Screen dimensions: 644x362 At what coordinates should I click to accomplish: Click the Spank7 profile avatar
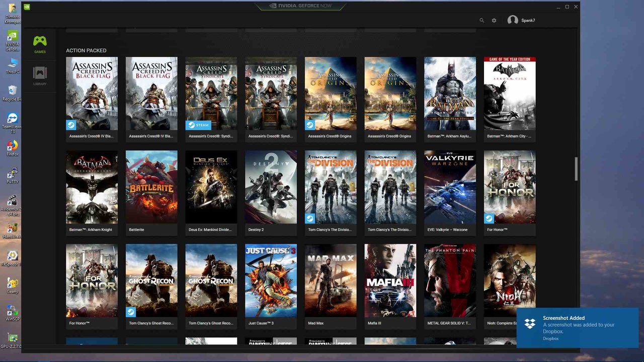(x=513, y=20)
